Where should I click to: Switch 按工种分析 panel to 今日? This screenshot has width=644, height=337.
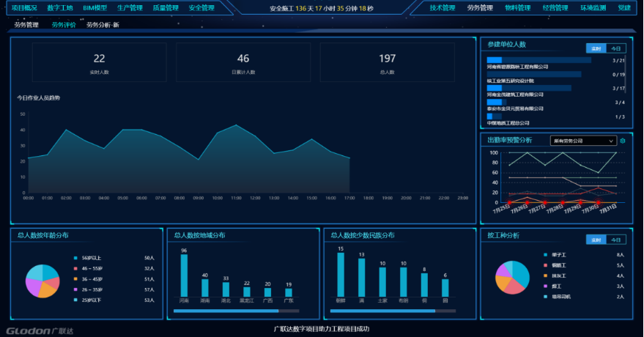pyautogui.click(x=615, y=240)
